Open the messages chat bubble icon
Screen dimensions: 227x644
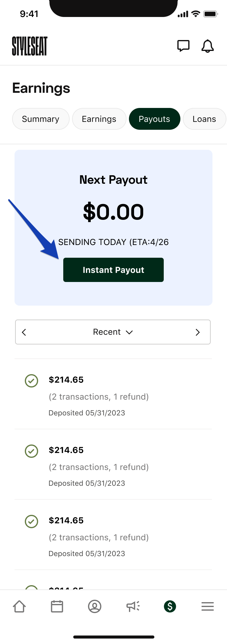pyautogui.click(x=183, y=46)
